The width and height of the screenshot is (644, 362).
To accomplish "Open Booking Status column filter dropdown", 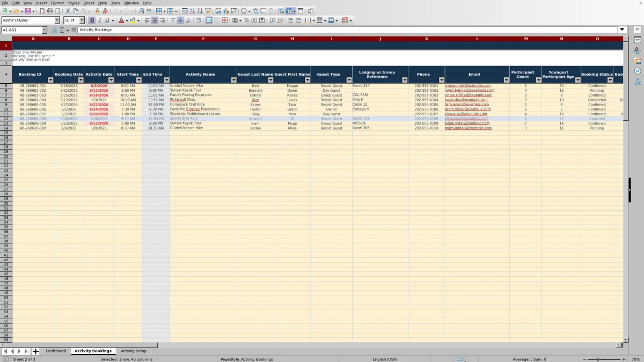I will click(x=610, y=80).
